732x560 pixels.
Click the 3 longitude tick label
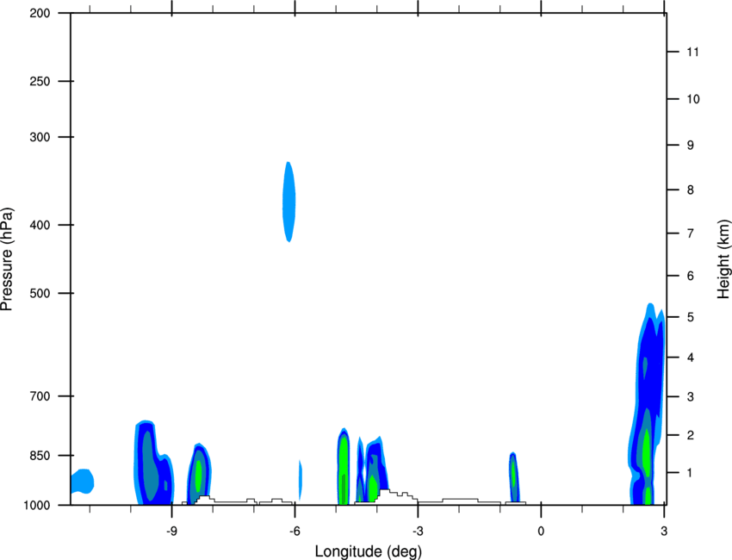pyautogui.click(x=664, y=531)
